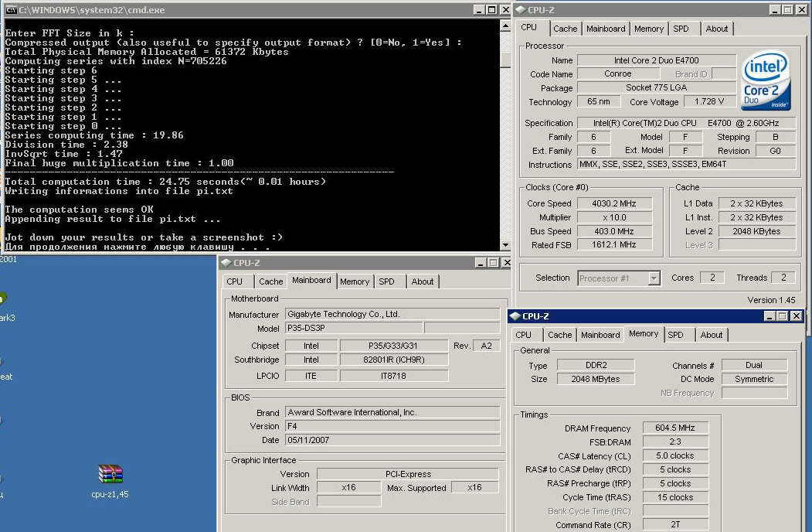812x532 pixels.
Task: Select CPU tab in top-right CPU-Z window
Action: [528, 28]
